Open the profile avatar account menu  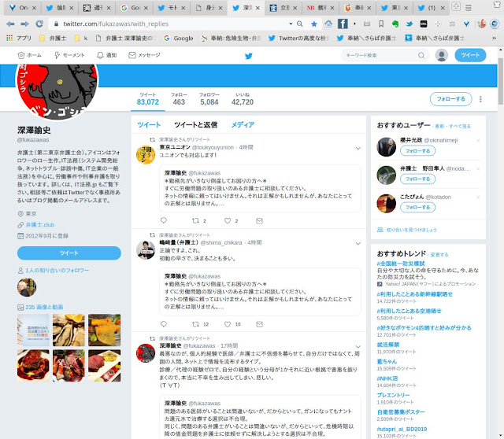pos(442,55)
